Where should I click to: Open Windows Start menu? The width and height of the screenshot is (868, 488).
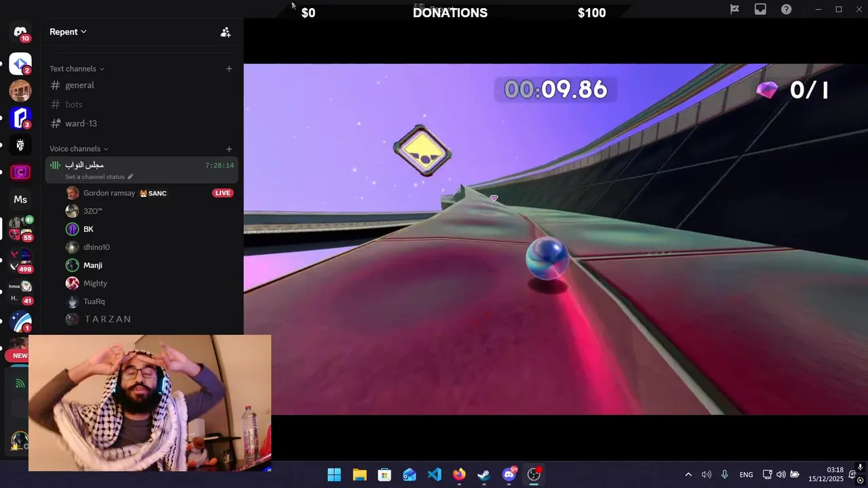click(x=334, y=474)
